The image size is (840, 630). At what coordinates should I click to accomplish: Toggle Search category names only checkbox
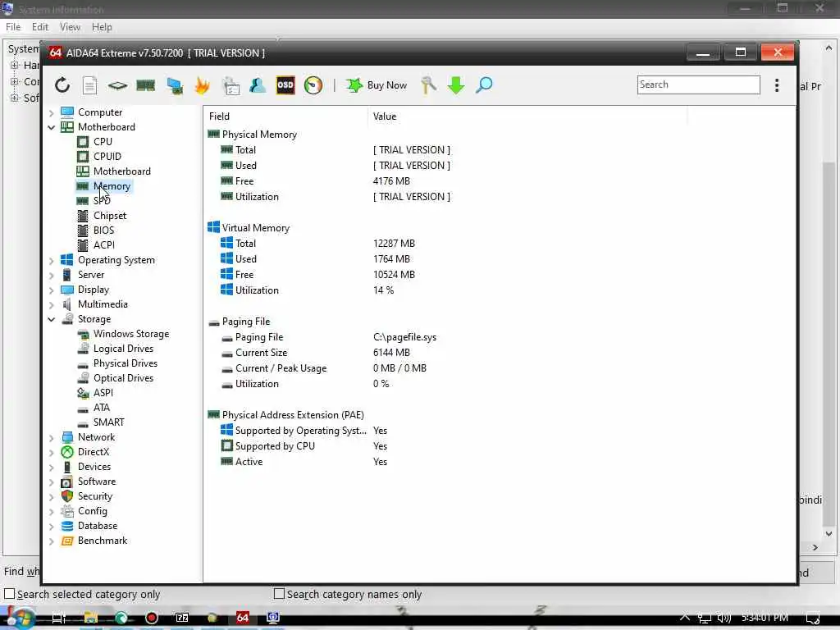[x=279, y=594]
